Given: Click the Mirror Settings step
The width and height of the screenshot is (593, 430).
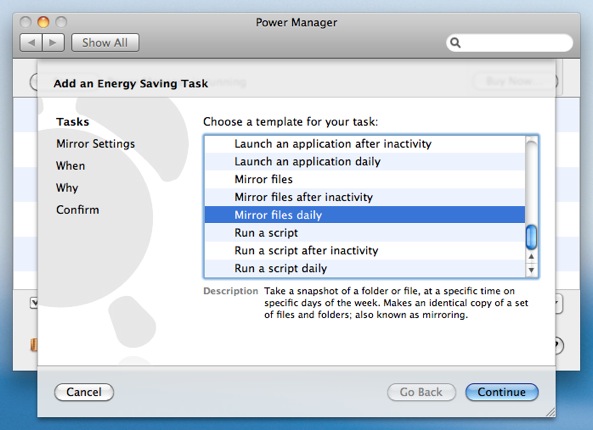Looking at the screenshot, I should tap(96, 144).
